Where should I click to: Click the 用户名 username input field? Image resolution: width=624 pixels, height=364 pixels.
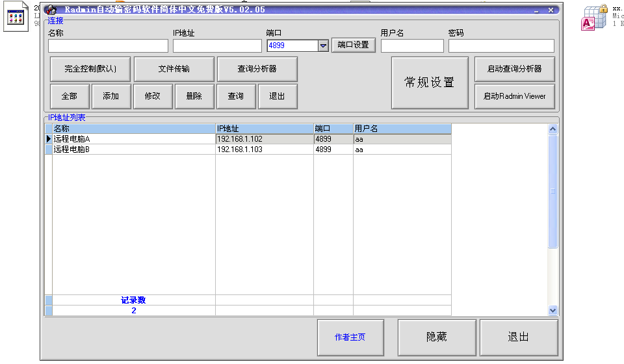point(412,45)
